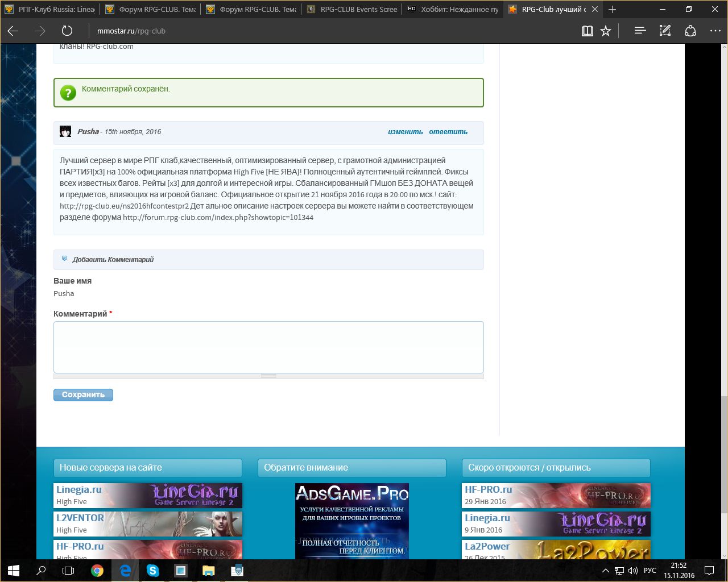Click the ответить link on the comment
728x582 pixels.
click(x=448, y=132)
